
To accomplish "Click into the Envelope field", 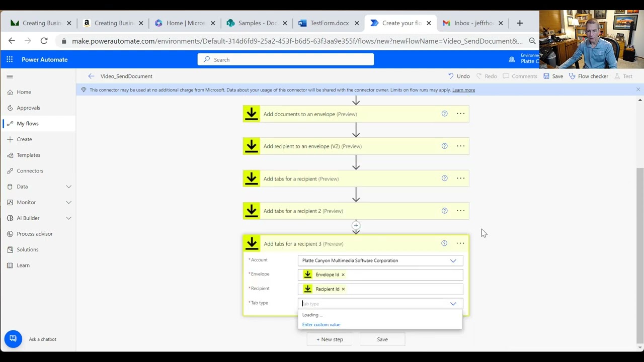I will click(x=380, y=275).
